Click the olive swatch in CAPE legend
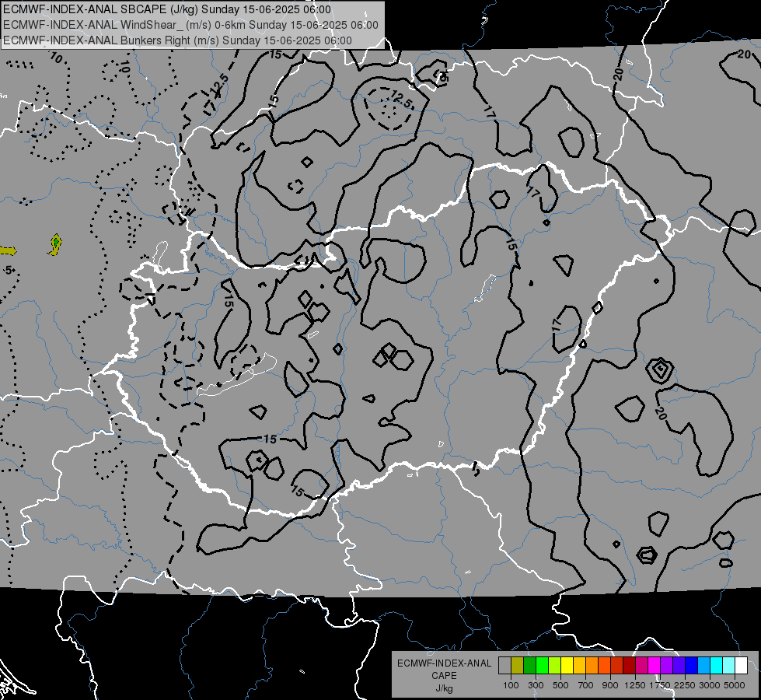Screen dimensions: 761x700 [518, 666]
